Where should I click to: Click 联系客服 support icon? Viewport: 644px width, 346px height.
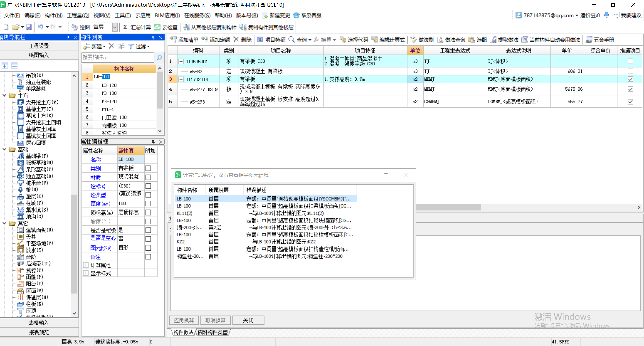click(x=296, y=15)
